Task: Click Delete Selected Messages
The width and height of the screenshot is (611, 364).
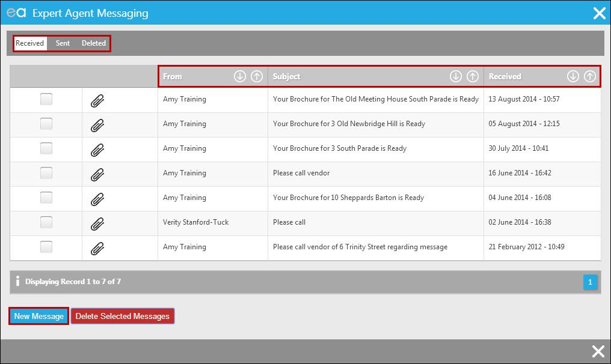Action: [122, 315]
